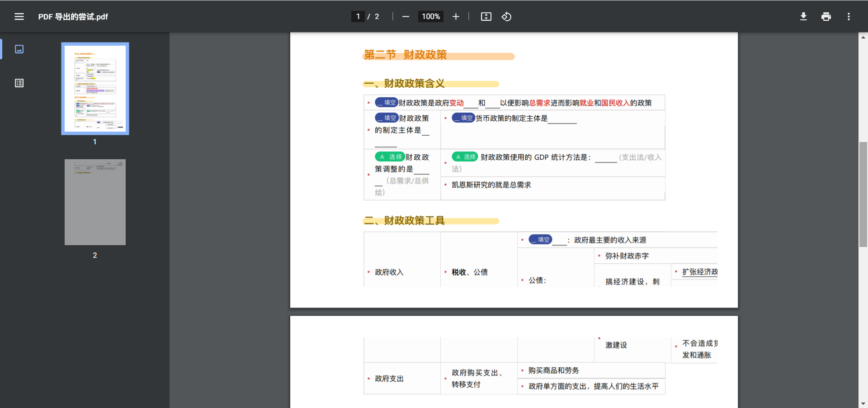Click the zoom out minus button
This screenshot has width=868, height=408.
(x=406, y=17)
